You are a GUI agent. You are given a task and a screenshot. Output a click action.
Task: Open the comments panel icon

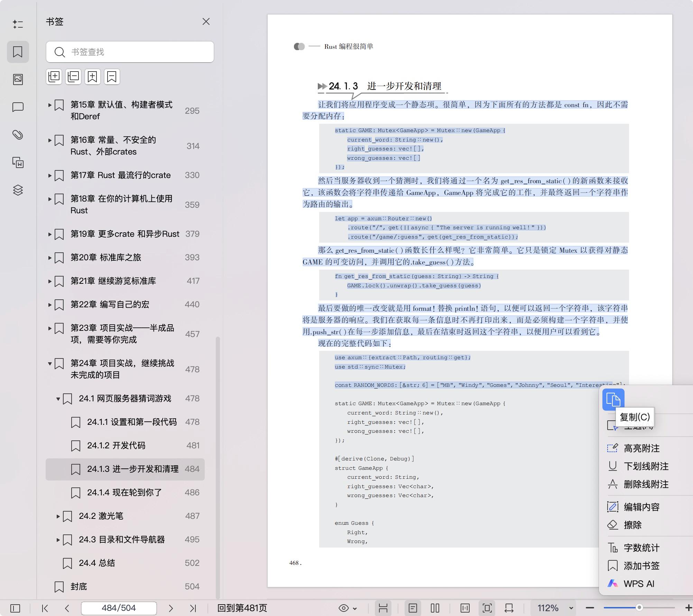click(18, 107)
